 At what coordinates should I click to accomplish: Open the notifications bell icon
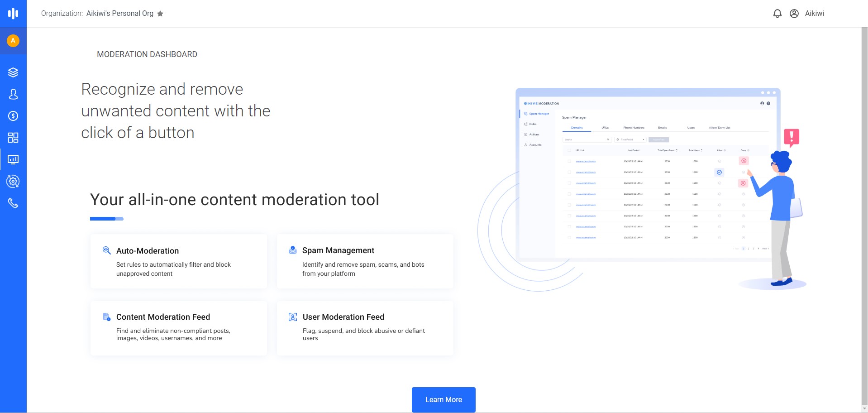point(777,14)
